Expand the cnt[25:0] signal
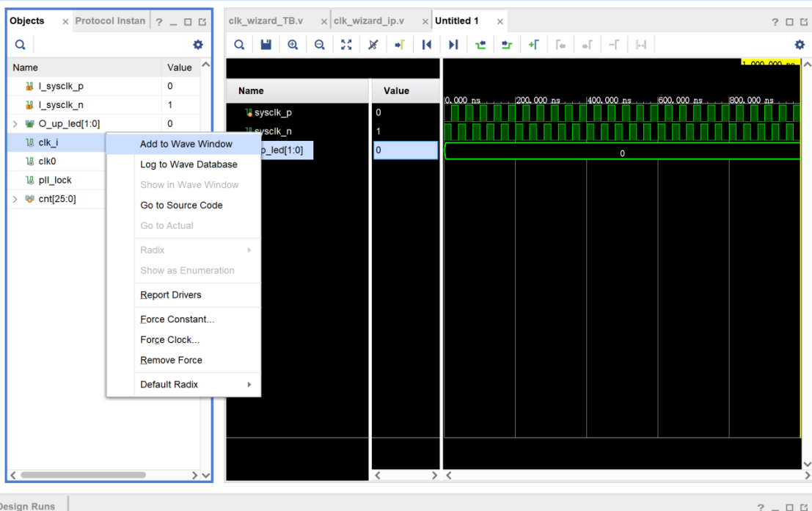The image size is (812, 511). [x=15, y=199]
